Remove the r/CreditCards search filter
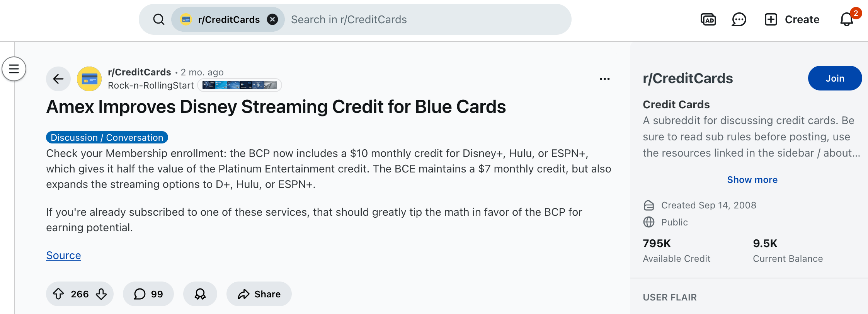Viewport: 868px width, 314px height. point(272,19)
